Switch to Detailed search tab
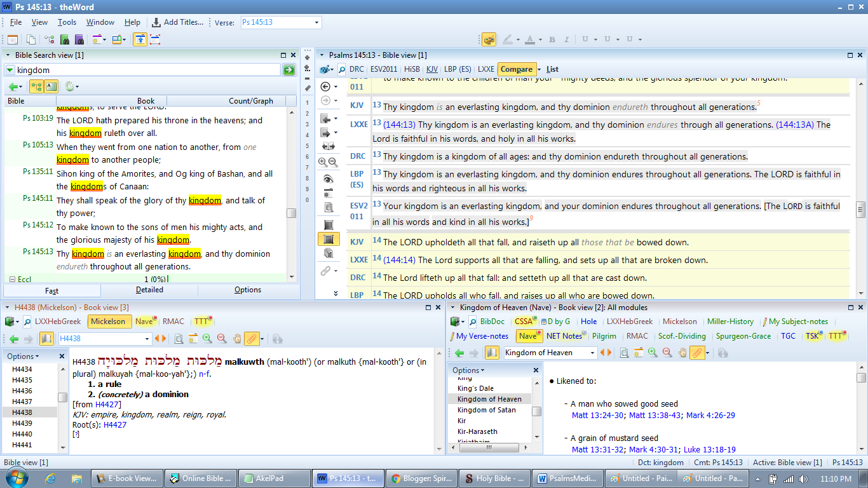Viewport: 868px width, 488px height. (x=149, y=290)
